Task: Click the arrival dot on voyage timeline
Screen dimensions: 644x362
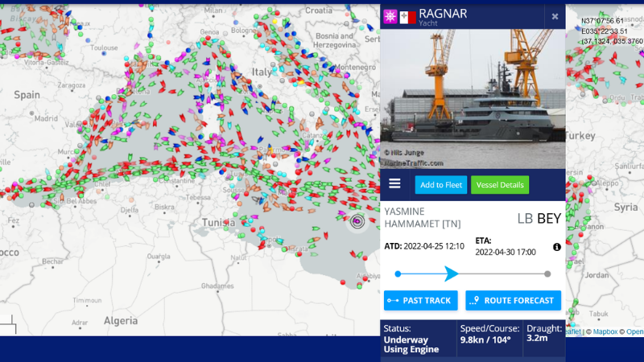Action: (x=547, y=274)
